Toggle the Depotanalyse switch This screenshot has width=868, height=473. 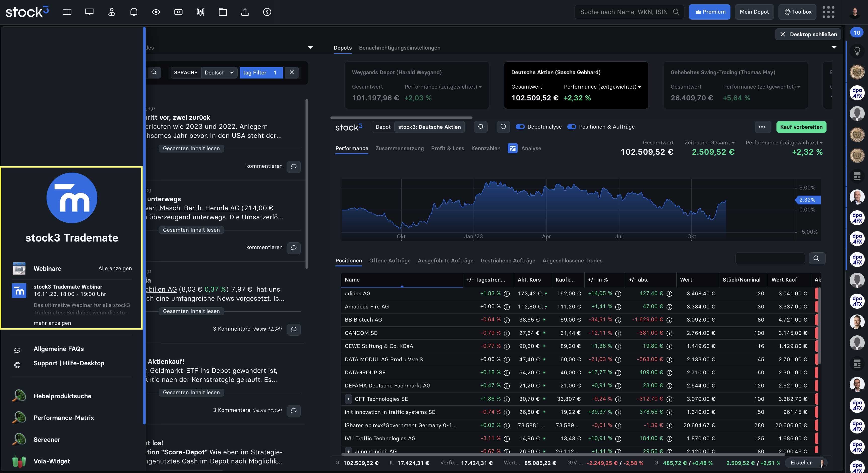point(520,127)
